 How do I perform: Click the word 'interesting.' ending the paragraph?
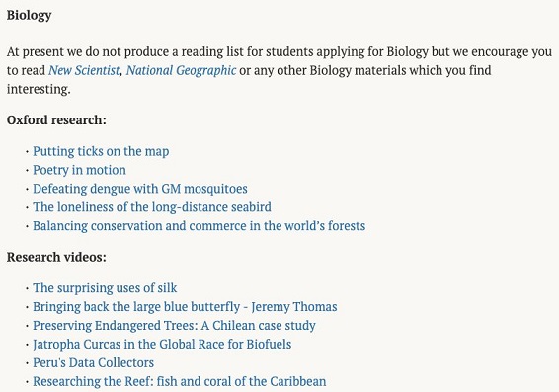(x=39, y=89)
